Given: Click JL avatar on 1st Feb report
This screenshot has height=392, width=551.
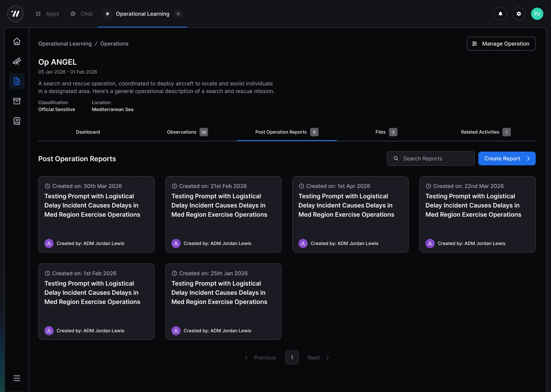Looking at the screenshot, I should click(x=49, y=331).
